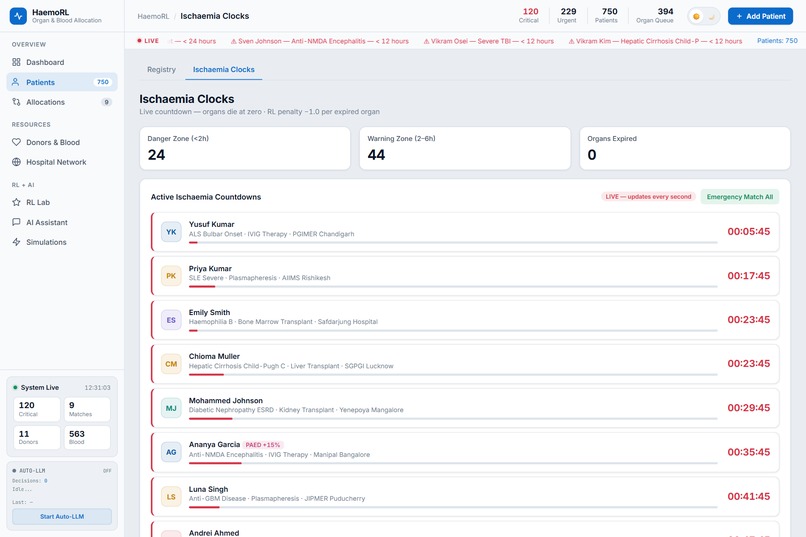Go to Donors & Blood
The image size is (806, 537).
click(x=62, y=142)
